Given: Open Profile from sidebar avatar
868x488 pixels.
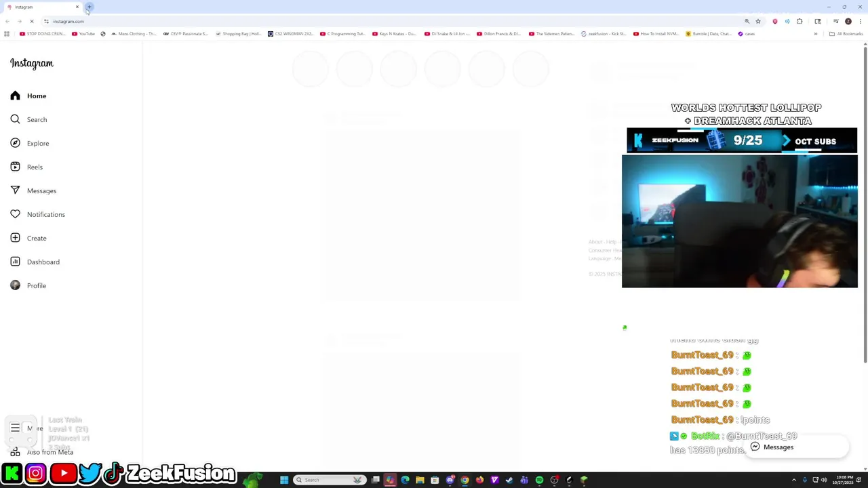Looking at the screenshot, I should tap(28, 285).
